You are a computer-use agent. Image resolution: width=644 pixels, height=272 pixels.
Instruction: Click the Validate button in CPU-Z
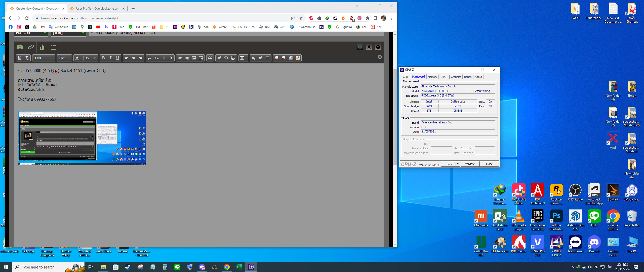click(x=470, y=164)
